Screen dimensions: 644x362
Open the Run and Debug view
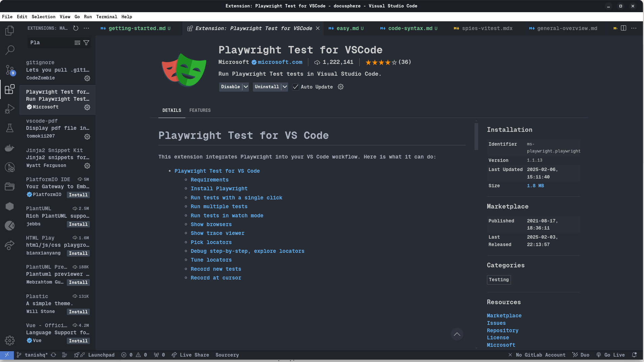[x=10, y=109]
